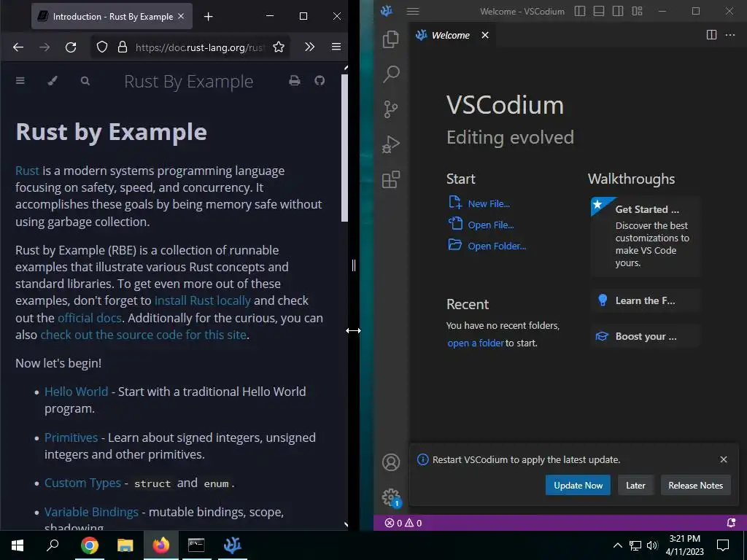Open the 'Learn the F...' walkthrough
Viewport: 747px width, 560px height.
(x=645, y=300)
